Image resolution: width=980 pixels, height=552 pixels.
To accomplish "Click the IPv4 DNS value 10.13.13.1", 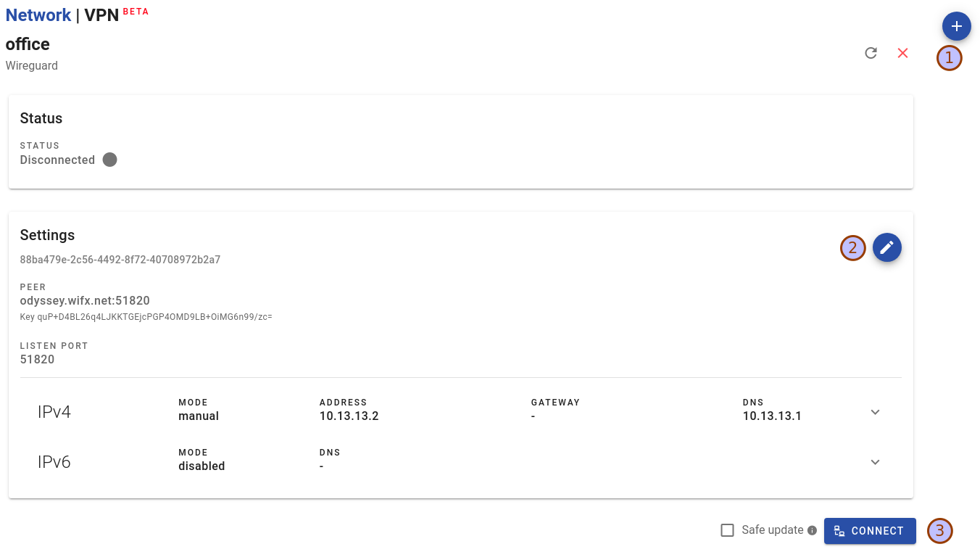I will (x=772, y=416).
